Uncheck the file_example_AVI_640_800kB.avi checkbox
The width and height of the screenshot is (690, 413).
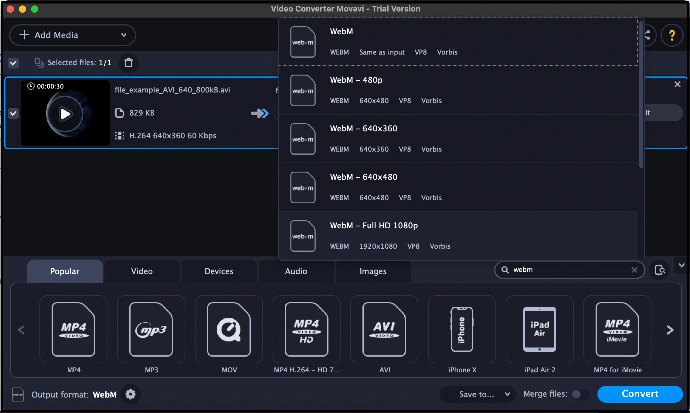coord(13,113)
